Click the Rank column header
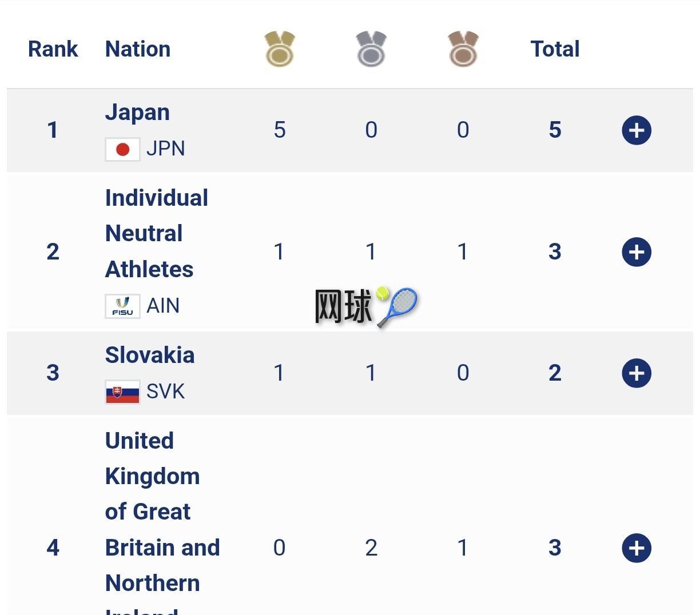Viewport: 700px width, 615px height. (x=53, y=49)
